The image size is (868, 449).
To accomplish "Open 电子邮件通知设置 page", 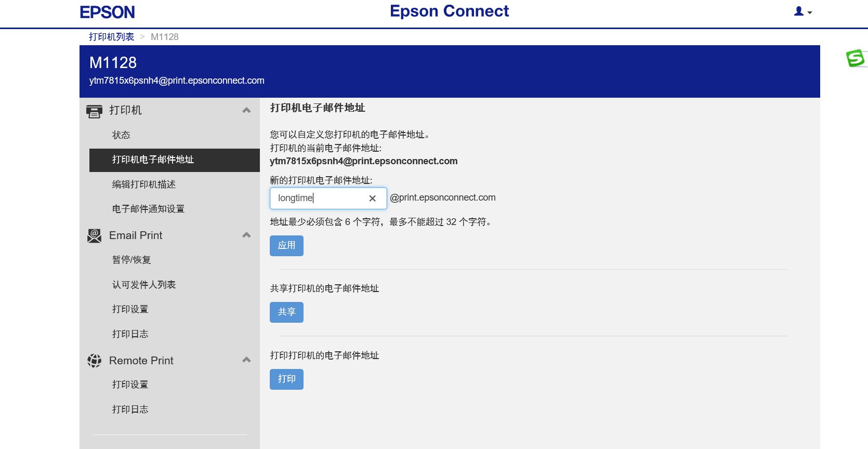I will pyautogui.click(x=149, y=209).
